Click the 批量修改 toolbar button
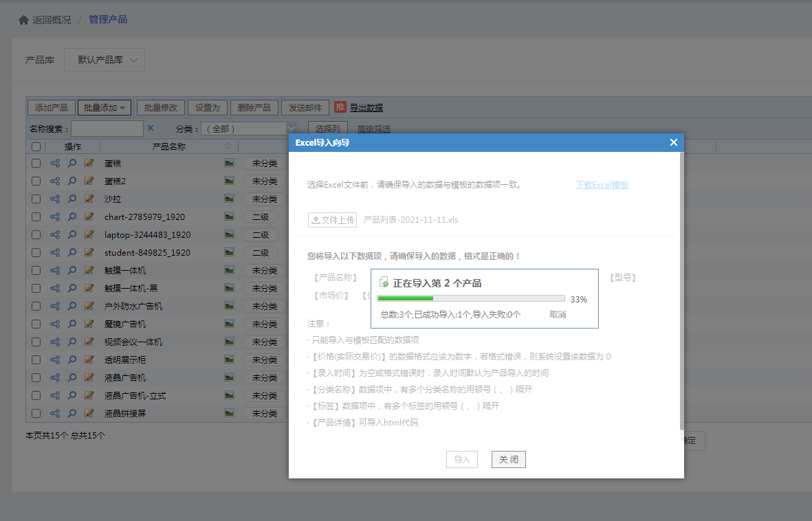The width and height of the screenshot is (812, 521). (160, 108)
